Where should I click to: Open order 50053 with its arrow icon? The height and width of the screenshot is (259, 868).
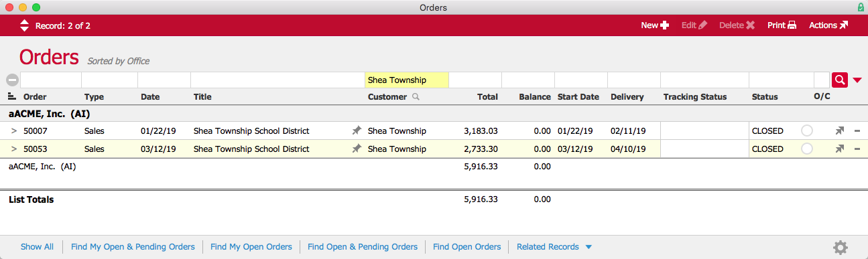839,149
